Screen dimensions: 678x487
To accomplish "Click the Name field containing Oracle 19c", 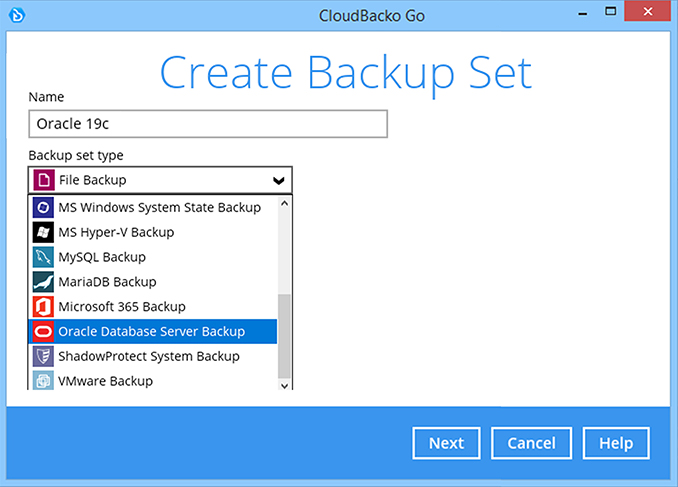I will [208, 124].
